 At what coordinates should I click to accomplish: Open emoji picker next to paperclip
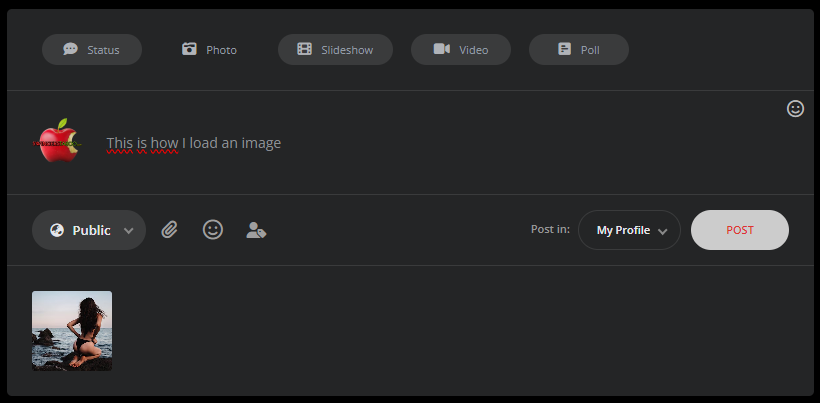pyautogui.click(x=213, y=229)
